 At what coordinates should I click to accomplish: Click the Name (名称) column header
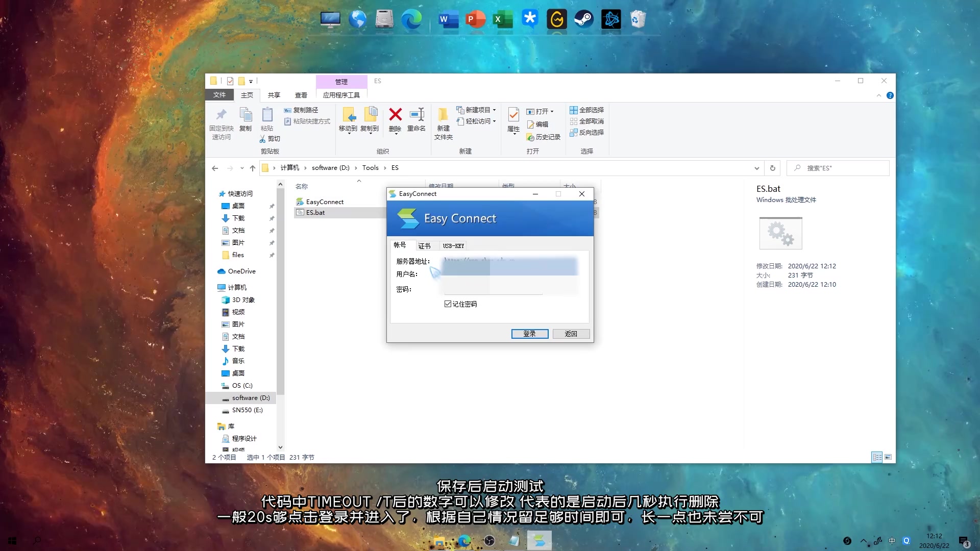click(x=302, y=187)
